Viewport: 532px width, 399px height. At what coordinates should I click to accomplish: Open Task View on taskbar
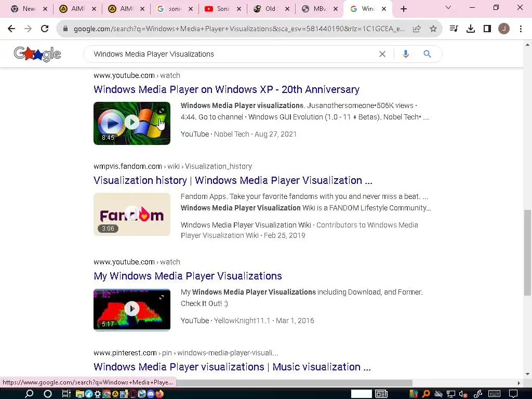(x=66, y=394)
